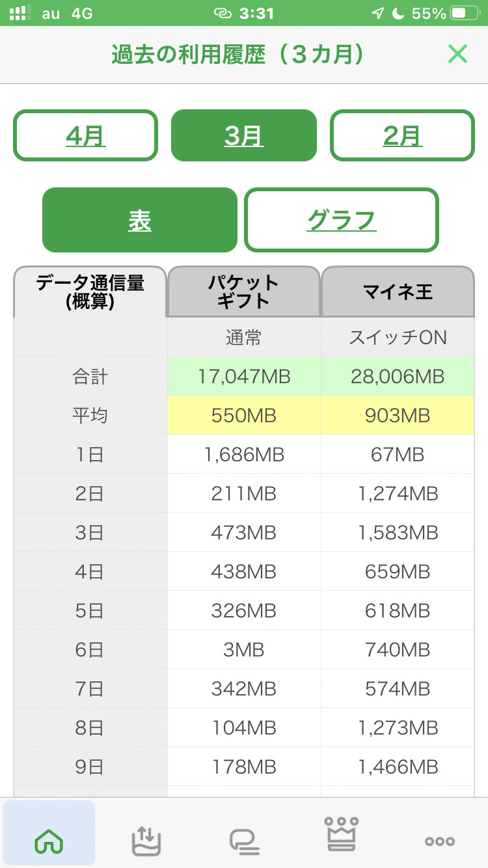Switch to 4月 usage history
Screen dimensions: 488x868
point(85,135)
